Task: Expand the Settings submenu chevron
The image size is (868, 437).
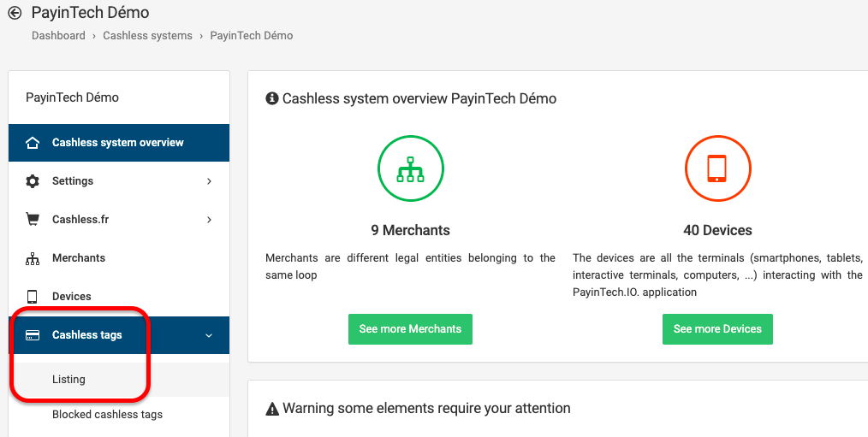Action: [x=209, y=181]
